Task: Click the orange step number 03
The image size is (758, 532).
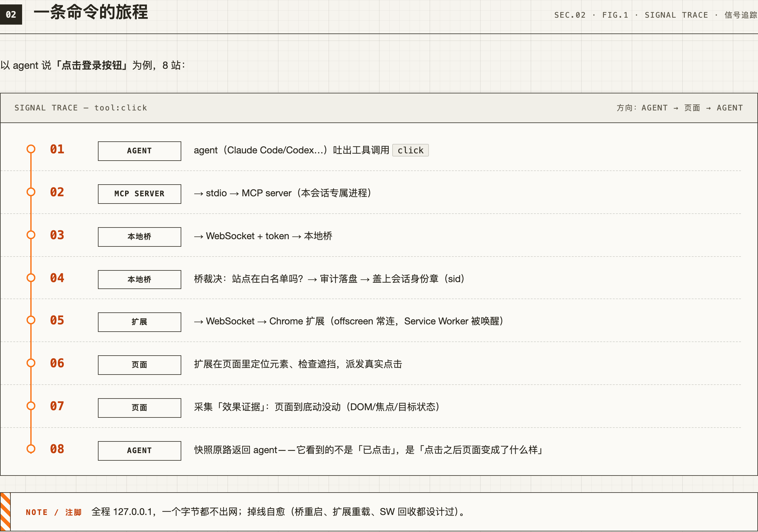Action: (57, 235)
